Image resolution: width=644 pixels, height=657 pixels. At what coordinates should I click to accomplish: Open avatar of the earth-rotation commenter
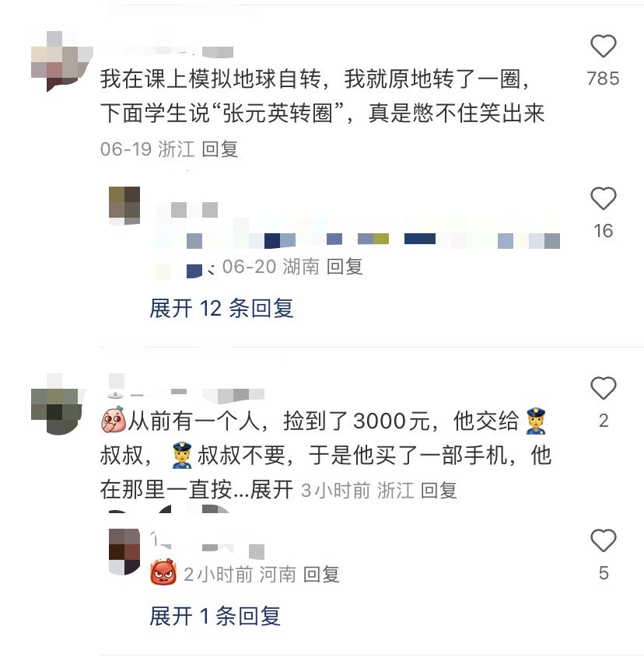[61, 61]
